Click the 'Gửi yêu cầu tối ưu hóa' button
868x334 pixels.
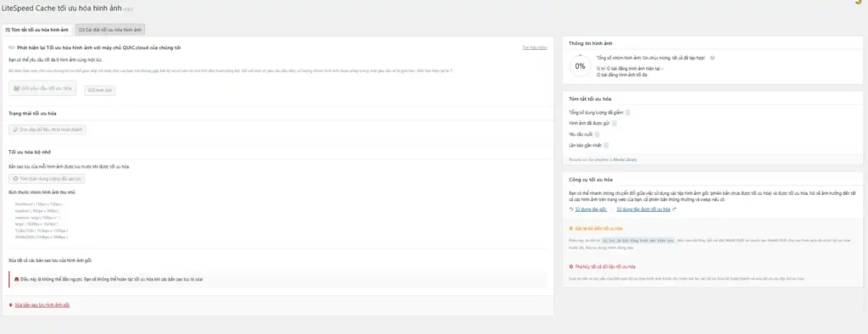pyautogui.click(x=42, y=88)
